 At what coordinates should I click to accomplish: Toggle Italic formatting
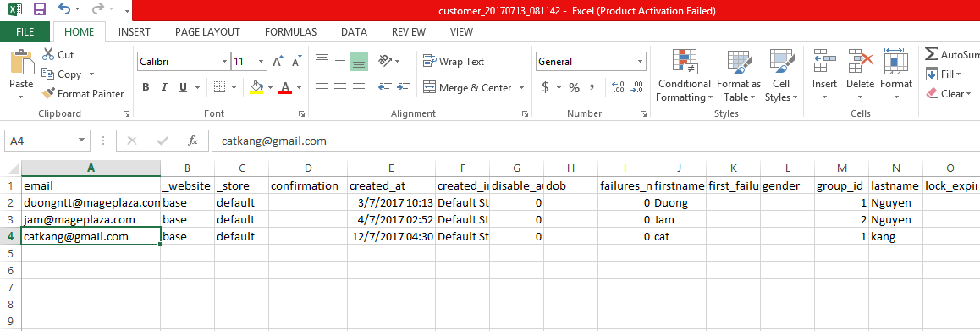pyautogui.click(x=163, y=87)
